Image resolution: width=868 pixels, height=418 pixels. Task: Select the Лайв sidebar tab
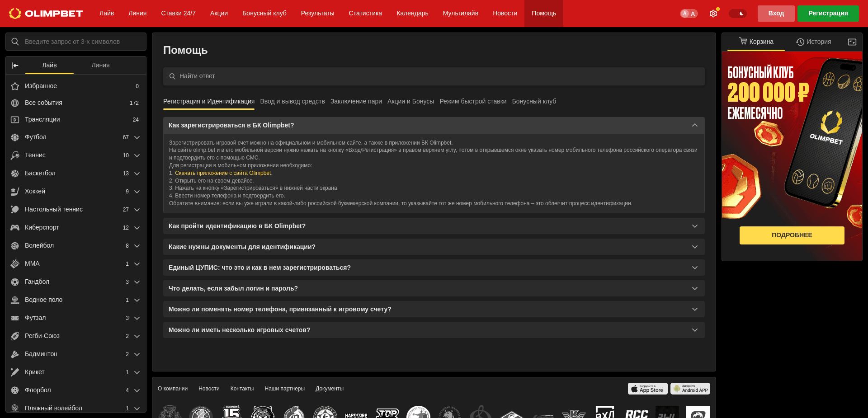(49, 66)
